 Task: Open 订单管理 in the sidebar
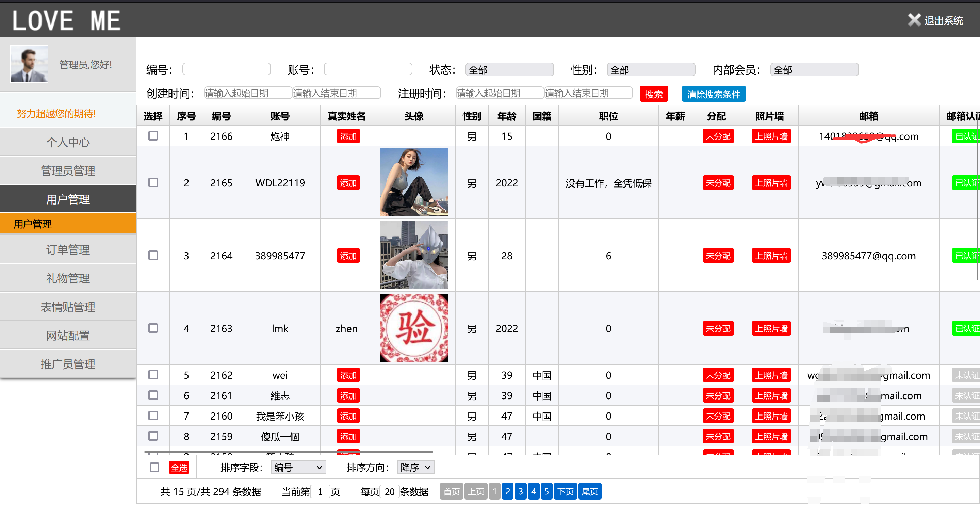click(x=68, y=250)
